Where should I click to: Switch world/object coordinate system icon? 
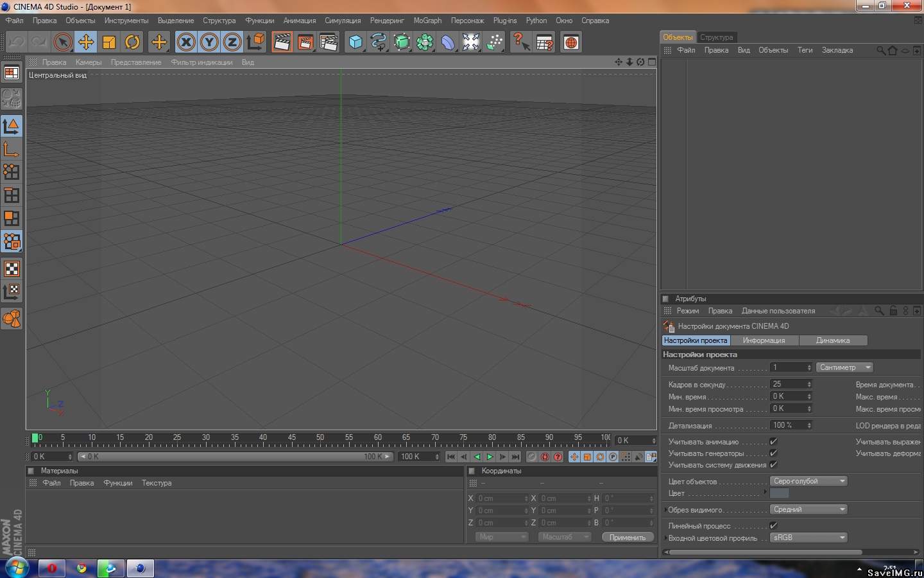pos(255,42)
